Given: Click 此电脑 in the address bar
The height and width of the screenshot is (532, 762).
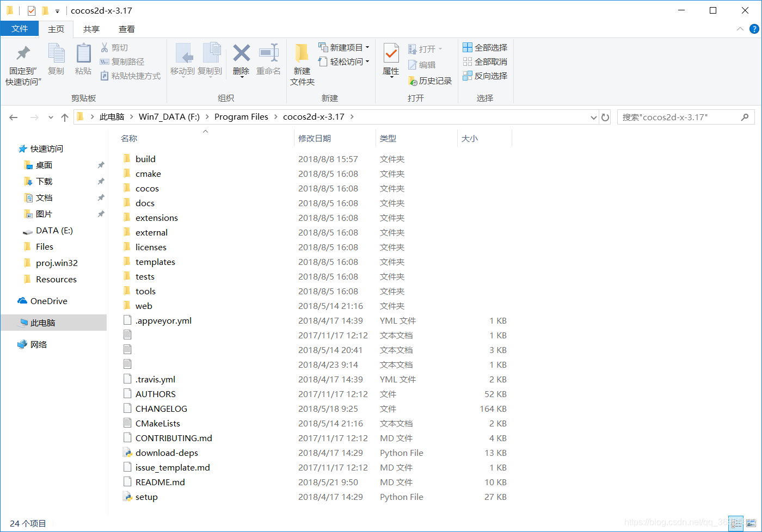Looking at the screenshot, I should (x=112, y=117).
